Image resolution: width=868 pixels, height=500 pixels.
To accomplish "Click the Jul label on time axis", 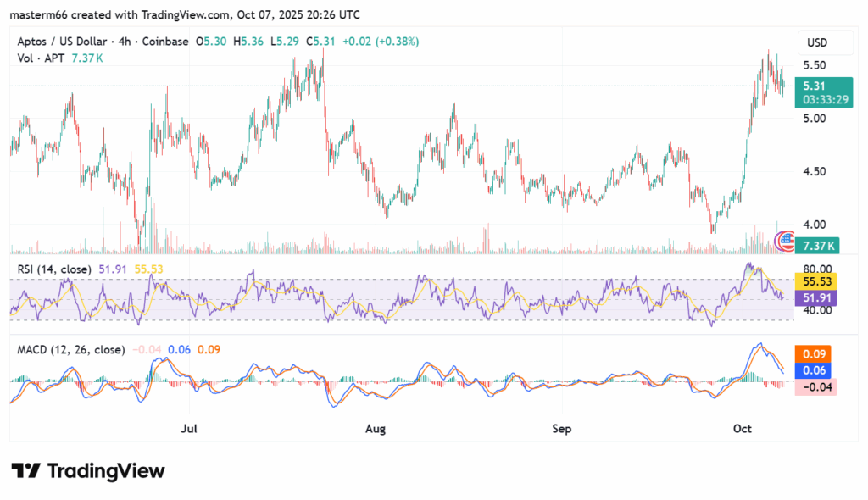I will pyautogui.click(x=189, y=429).
